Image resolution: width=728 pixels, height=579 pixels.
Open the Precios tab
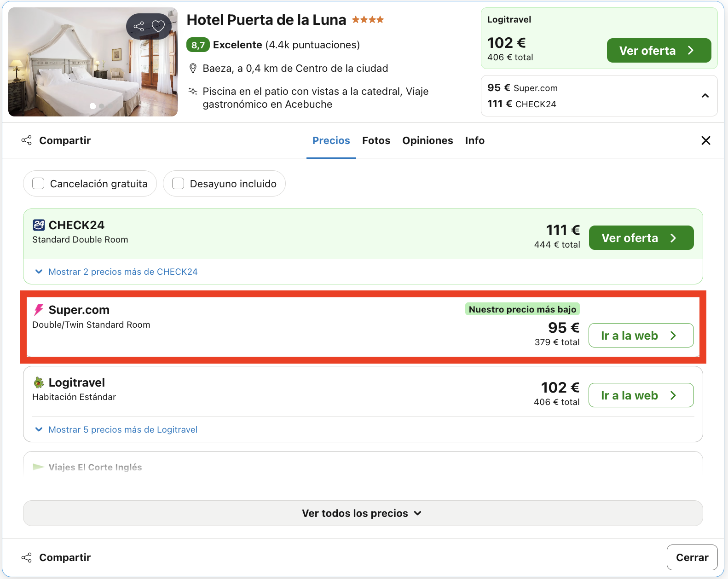point(331,140)
